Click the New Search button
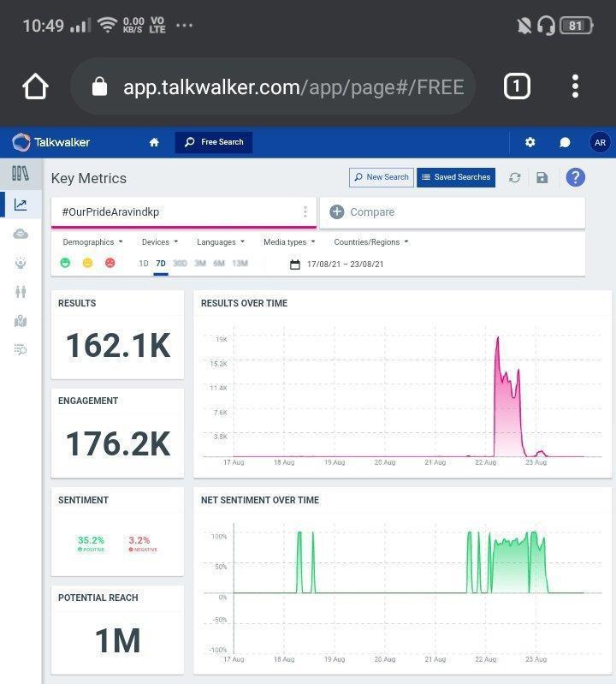This screenshot has width=616, height=684. [382, 177]
